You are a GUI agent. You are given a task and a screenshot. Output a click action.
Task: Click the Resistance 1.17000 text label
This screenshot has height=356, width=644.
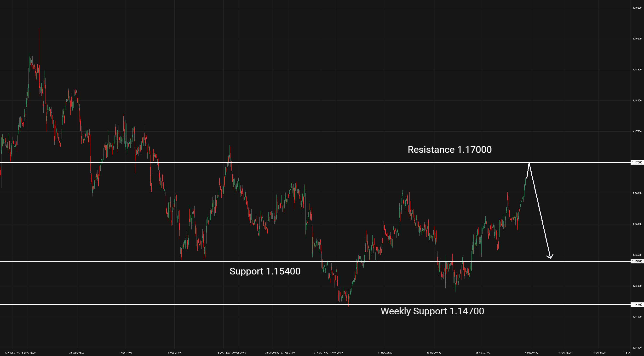click(x=449, y=150)
